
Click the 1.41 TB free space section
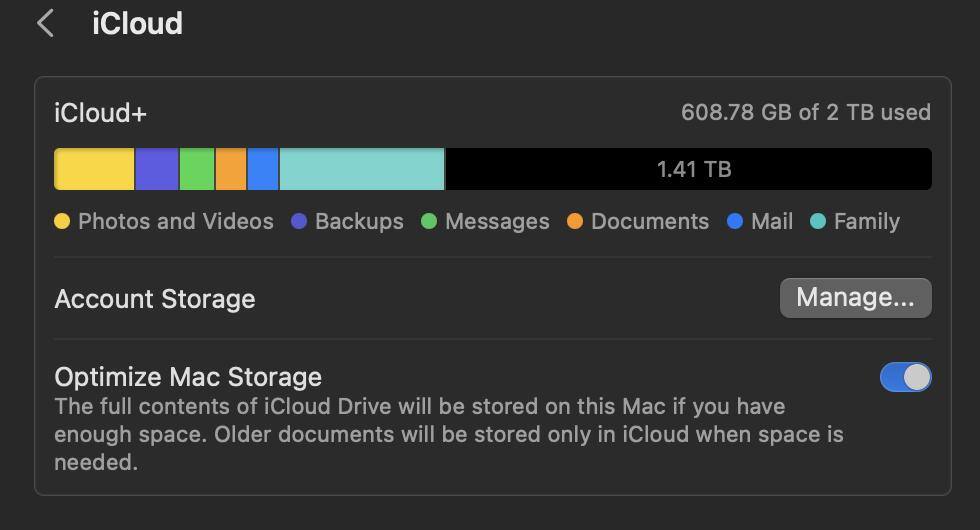click(693, 169)
